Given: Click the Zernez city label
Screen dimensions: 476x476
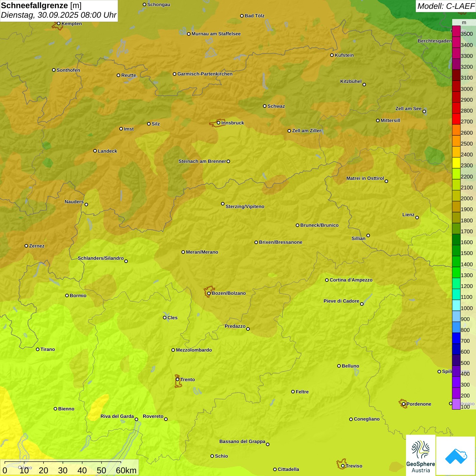Looking at the screenshot, I should coord(36,246).
